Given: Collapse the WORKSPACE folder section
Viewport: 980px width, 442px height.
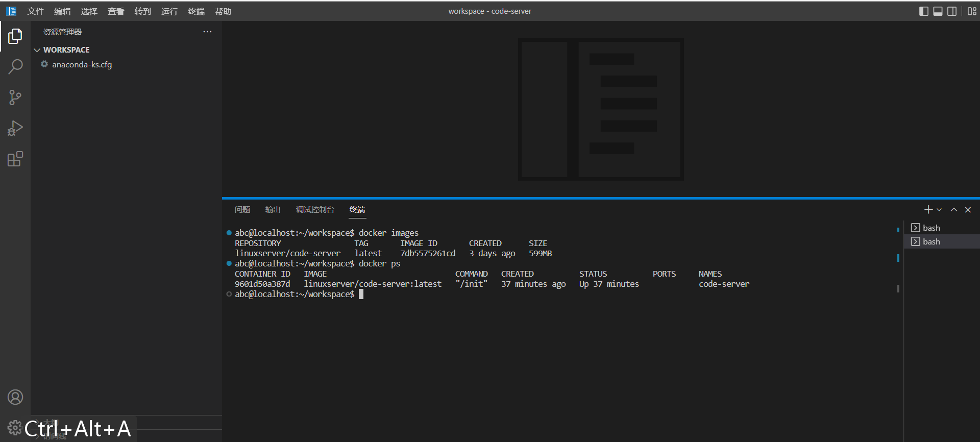Looking at the screenshot, I should coord(37,50).
